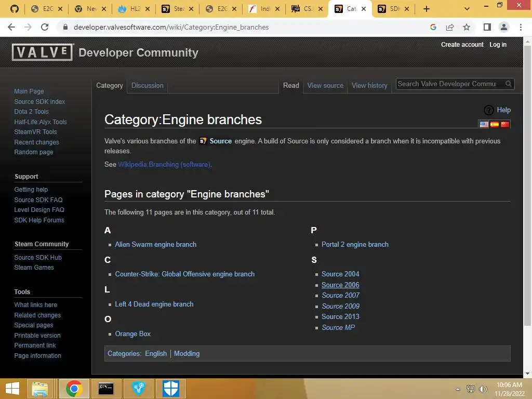Screen dimensions: 532x399
Task: Click the Valve logo
Action: tap(43, 52)
